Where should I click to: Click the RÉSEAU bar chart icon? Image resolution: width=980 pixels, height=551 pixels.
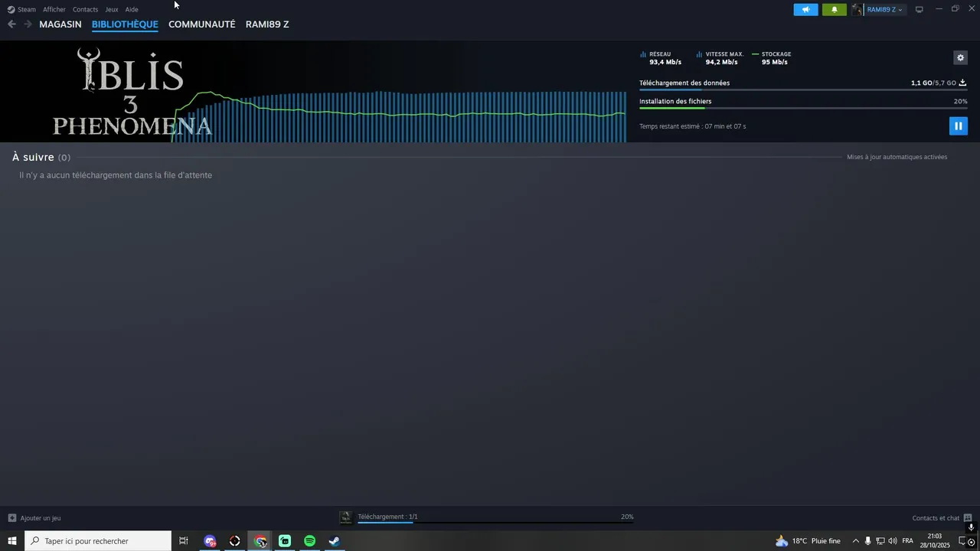[643, 54]
